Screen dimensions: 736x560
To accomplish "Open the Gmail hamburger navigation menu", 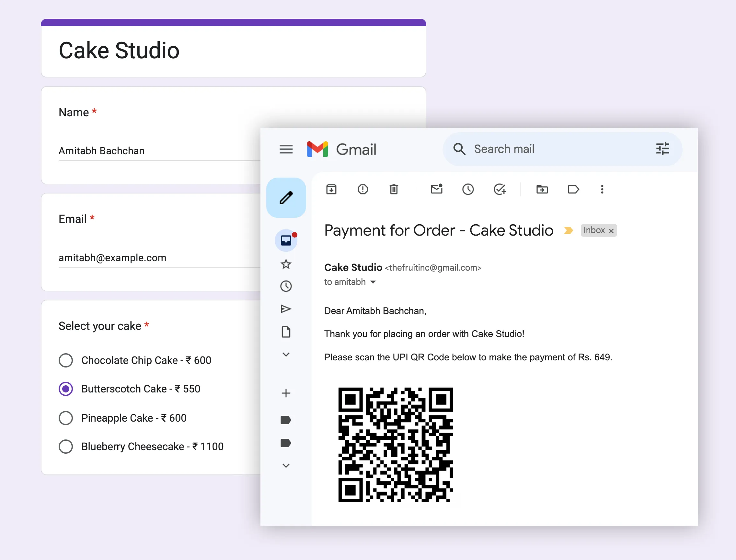I will [x=286, y=149].
